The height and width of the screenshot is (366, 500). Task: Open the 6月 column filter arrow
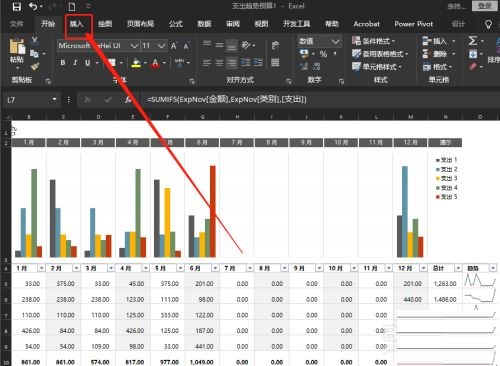pyautogui.click(x=215, y=268)
